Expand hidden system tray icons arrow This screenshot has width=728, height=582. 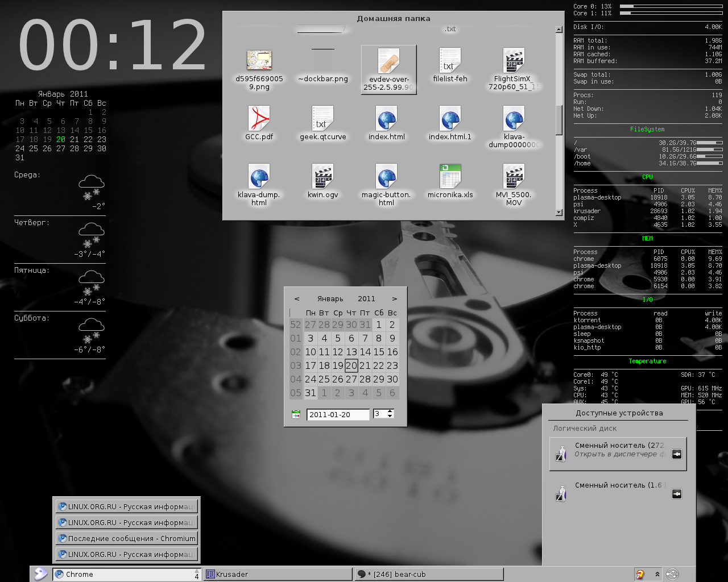(657, 574)
